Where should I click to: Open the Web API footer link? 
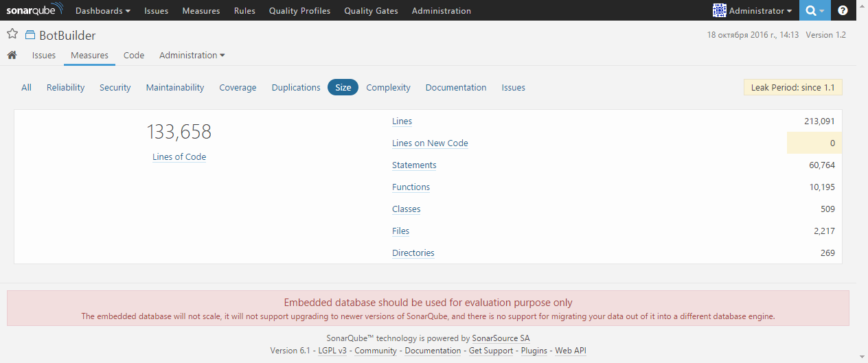tap(571, 351)
